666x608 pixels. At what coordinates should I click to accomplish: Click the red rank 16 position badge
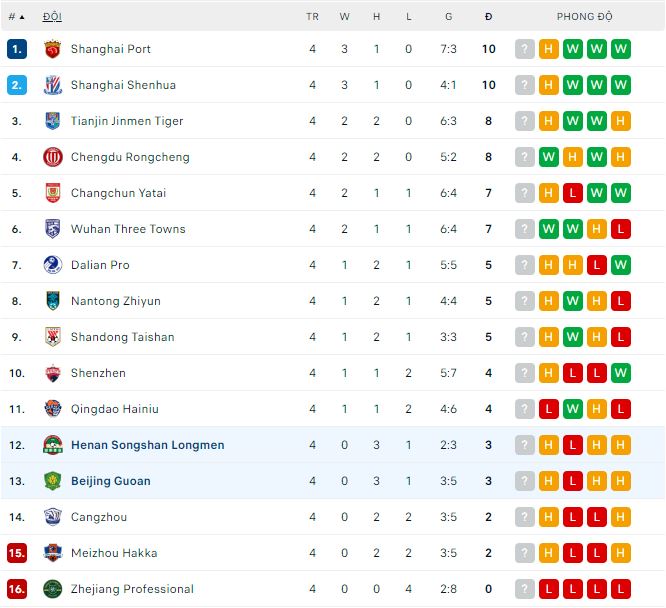coord(17,589)
